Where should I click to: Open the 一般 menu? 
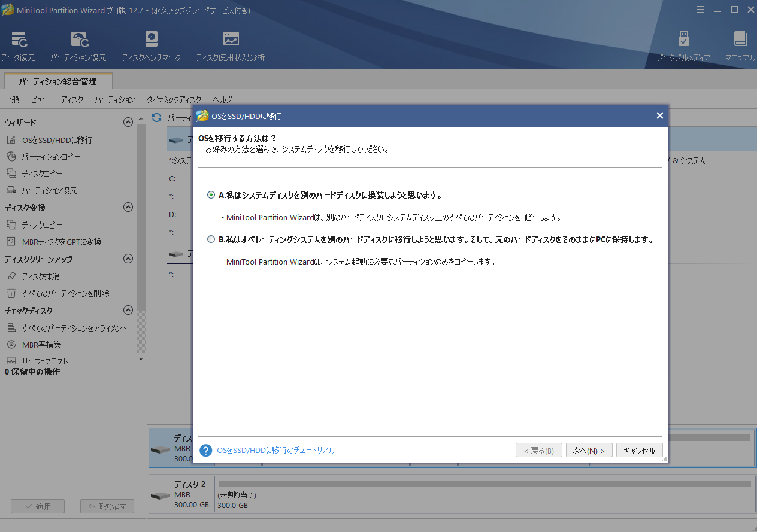coord(11,99)
